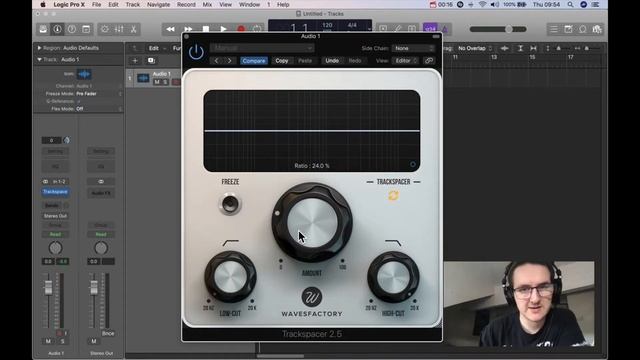Open the Editors scissors icon
Viewport: 640px width, 360px height.
[x=133, y=29]
